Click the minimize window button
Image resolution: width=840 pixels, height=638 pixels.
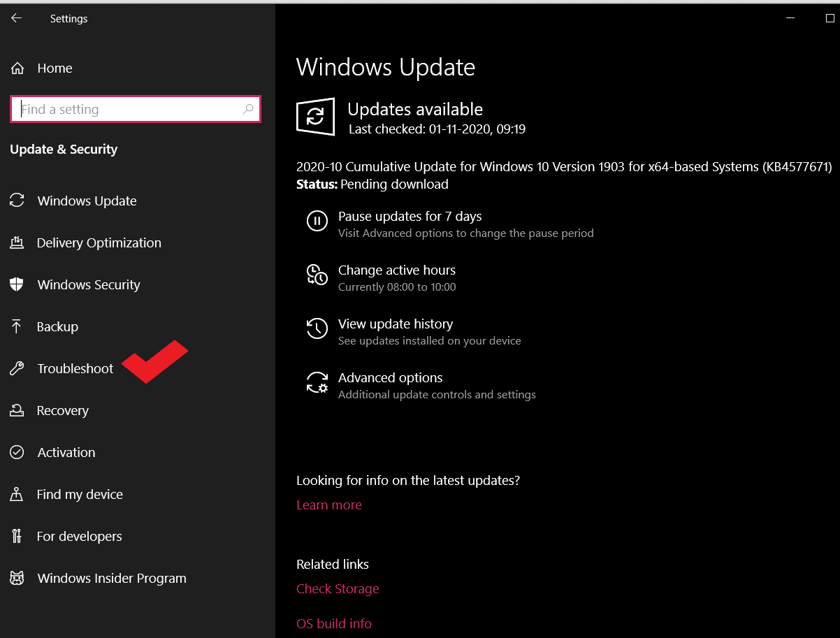789,18
